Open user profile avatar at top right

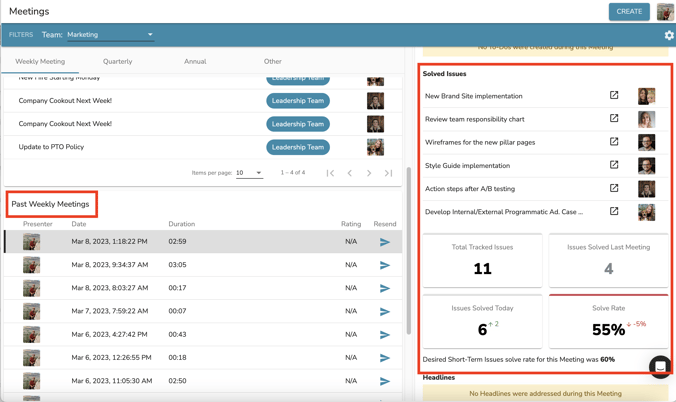coord(665,12)
